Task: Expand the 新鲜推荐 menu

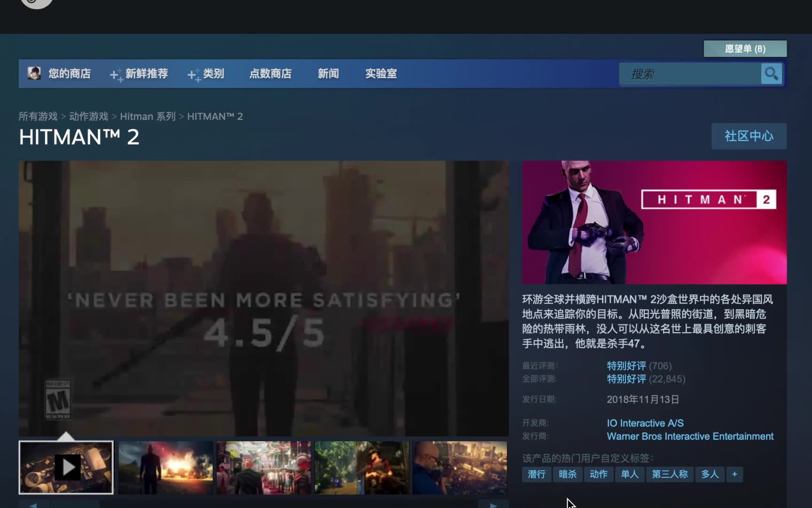Action: click(139, 74)
